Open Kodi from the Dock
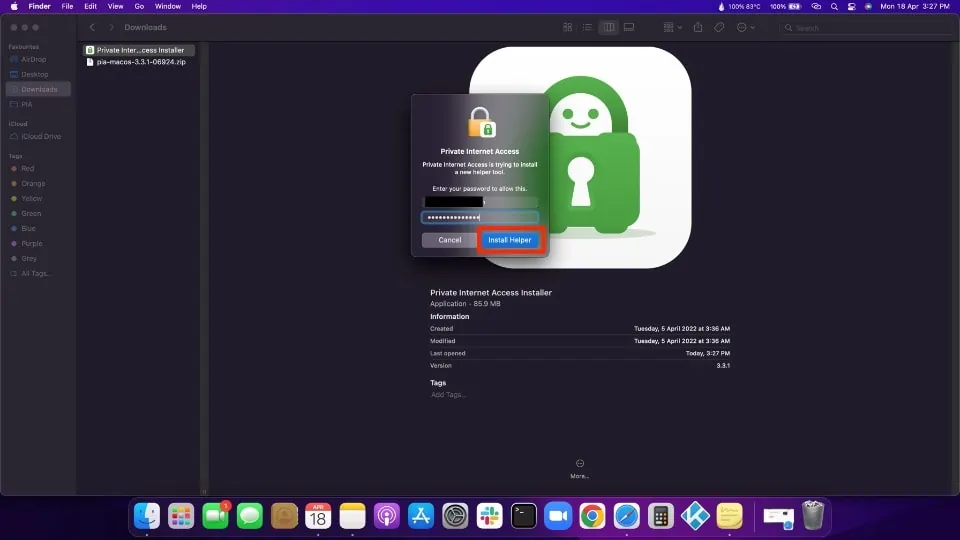The image size is (960, 540). pos(696,516)
